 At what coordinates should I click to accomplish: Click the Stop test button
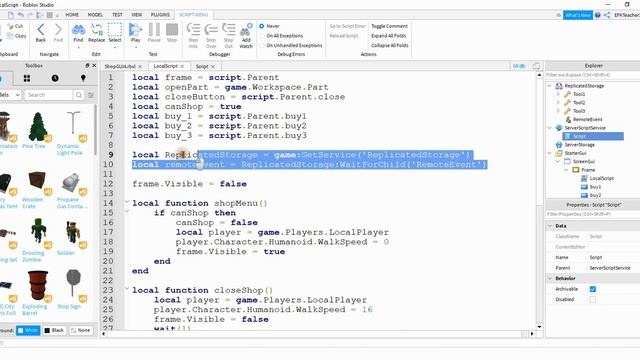(x=172, y=32)
